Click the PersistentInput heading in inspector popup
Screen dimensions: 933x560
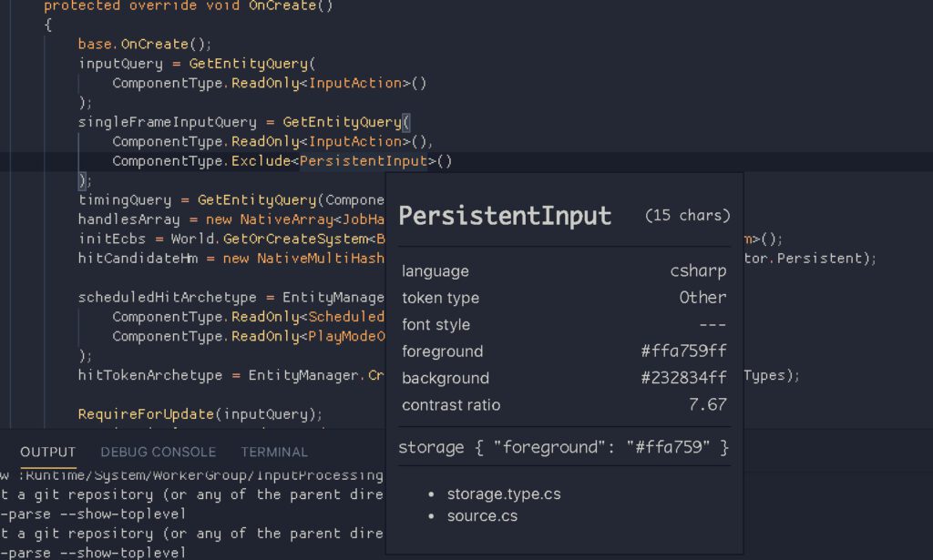(x=505, y=216)
